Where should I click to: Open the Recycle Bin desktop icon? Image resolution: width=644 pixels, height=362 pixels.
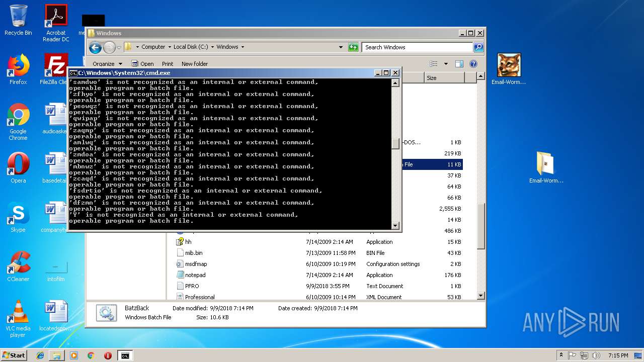tap(18, 20)
